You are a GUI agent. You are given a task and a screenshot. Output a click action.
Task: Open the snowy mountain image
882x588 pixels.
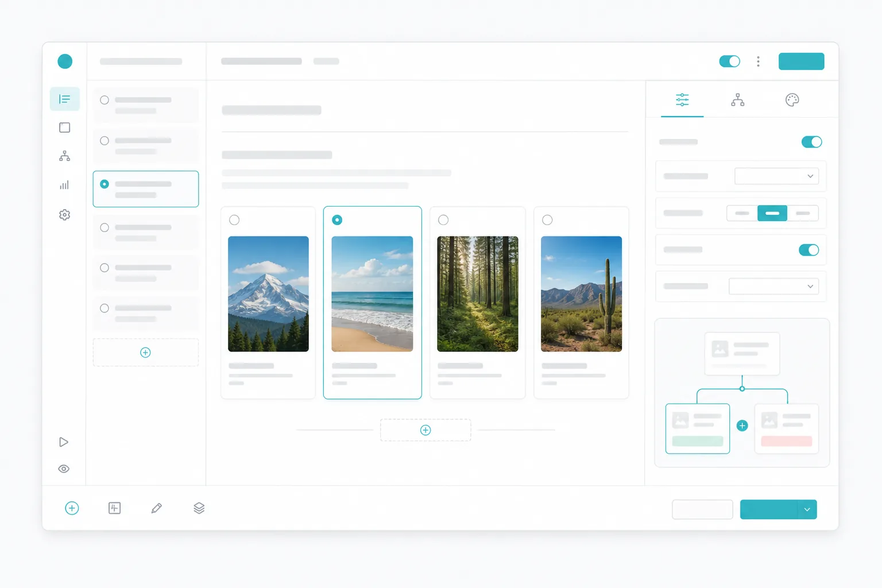pos(268,294)
